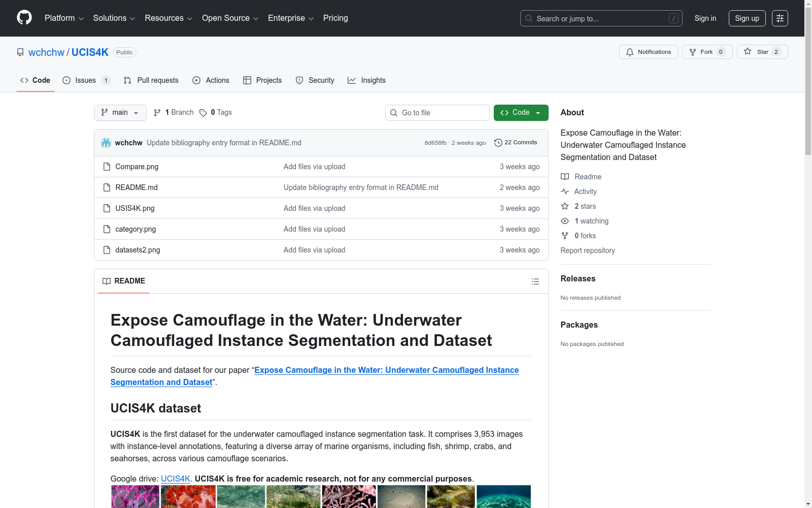
Task: Expand the main branch selector
Action: (120, 113)
